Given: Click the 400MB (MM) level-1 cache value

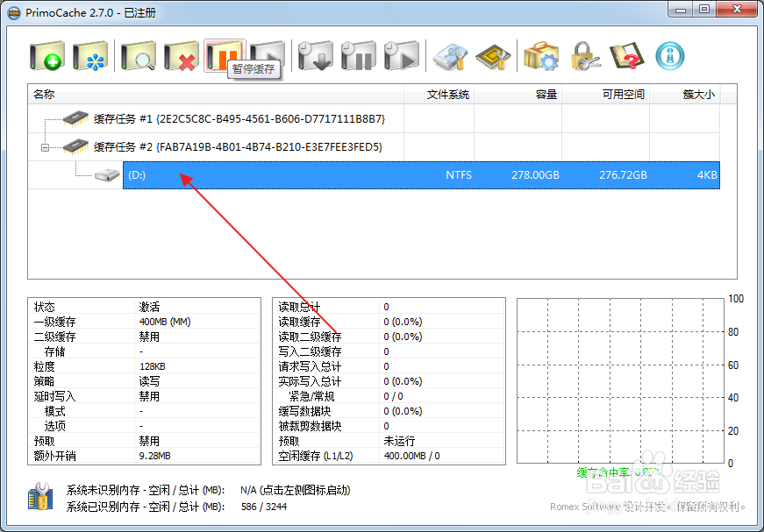Looking at the screenshot, I should pos(165,322).
